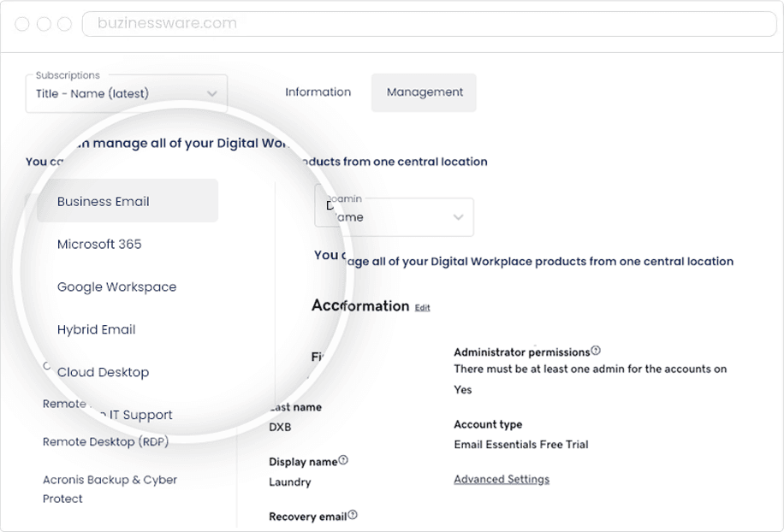Switch to the Information tab
The width and height of the screenshot is (784, 532).
pyautogui.click(x=318, y=92)
